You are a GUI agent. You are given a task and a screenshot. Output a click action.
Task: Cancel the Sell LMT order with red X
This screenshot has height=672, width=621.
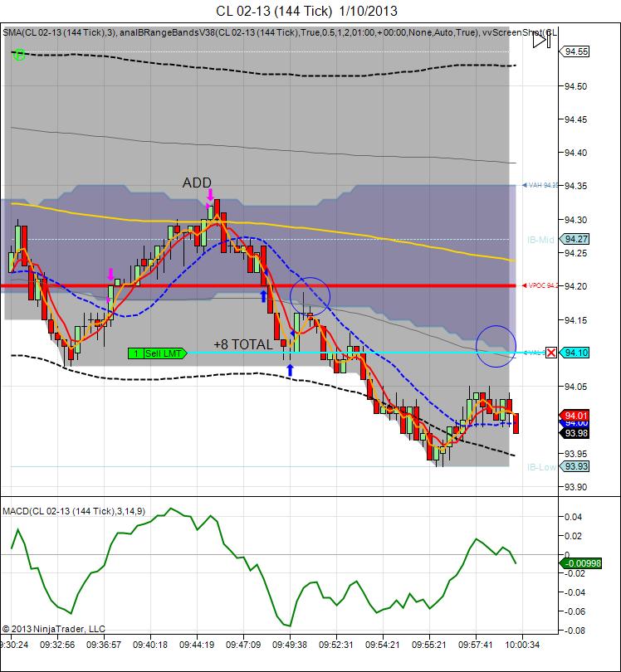click(x=551, y=353)
